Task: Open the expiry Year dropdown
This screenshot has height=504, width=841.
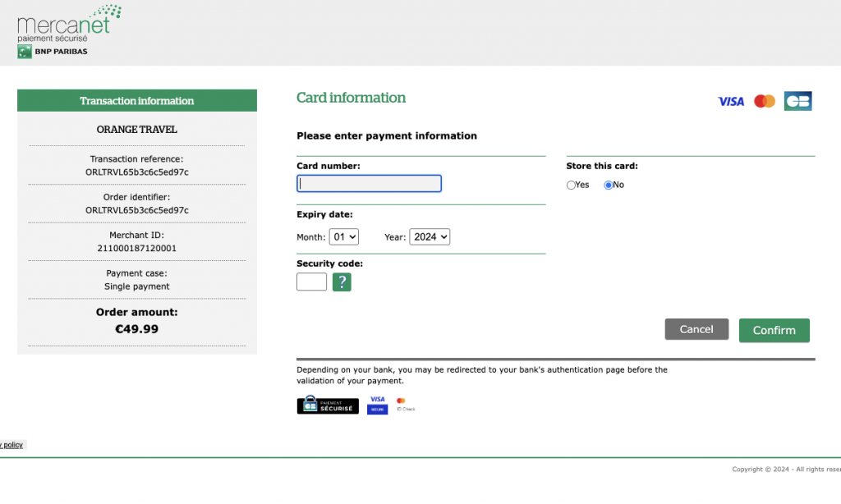Action: click(430, 237)
